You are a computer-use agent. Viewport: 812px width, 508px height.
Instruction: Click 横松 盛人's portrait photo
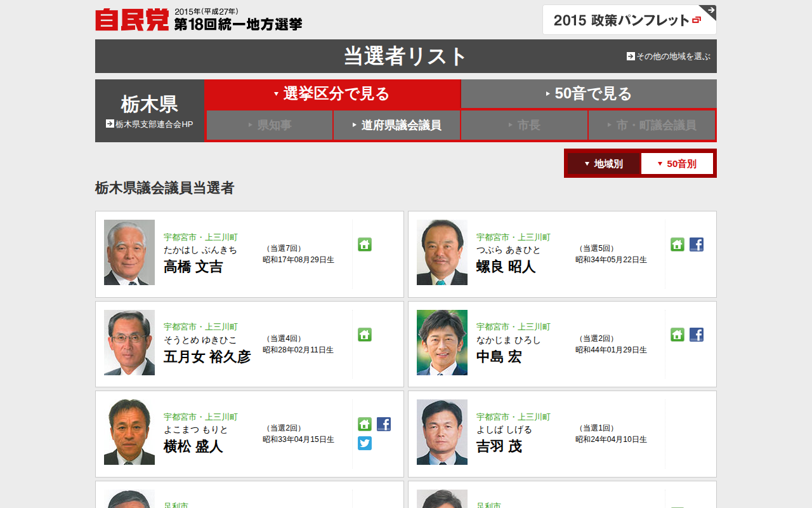click(x=129, y=432)
